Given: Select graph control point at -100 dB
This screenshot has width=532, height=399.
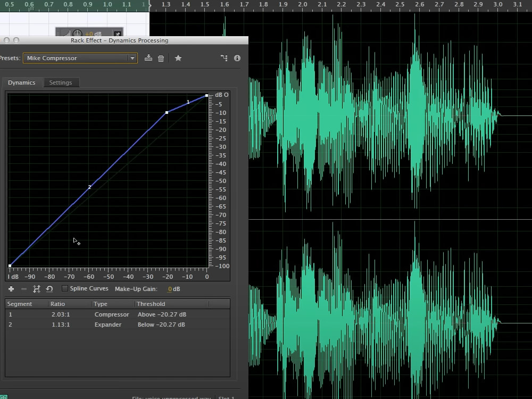Looking at the screenshot, I should coord(10,265).
